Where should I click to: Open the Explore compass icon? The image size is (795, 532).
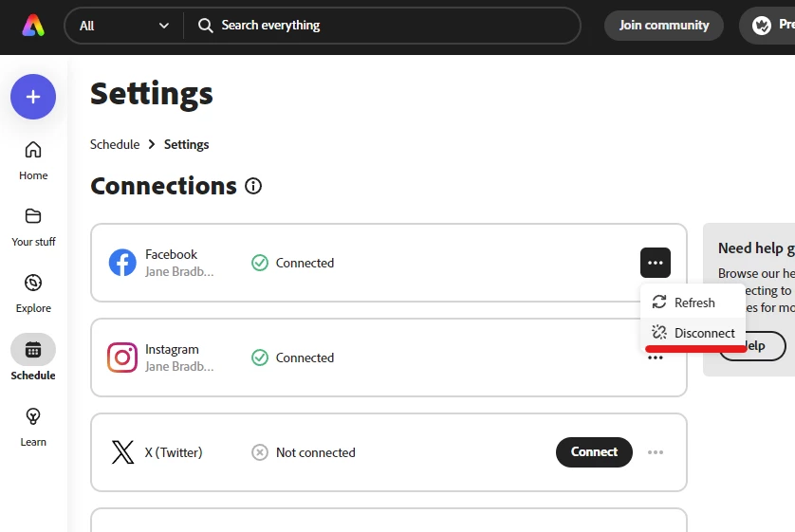coord(33,283)
